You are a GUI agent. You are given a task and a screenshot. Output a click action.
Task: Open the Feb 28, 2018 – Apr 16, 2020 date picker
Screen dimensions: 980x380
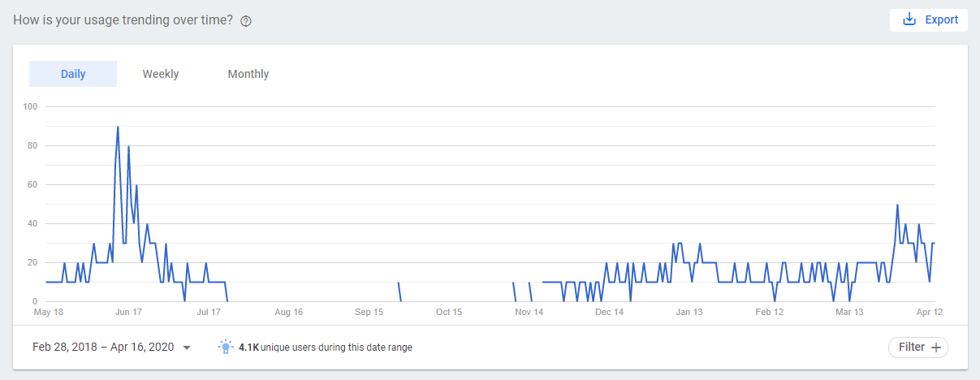point(103,347)
